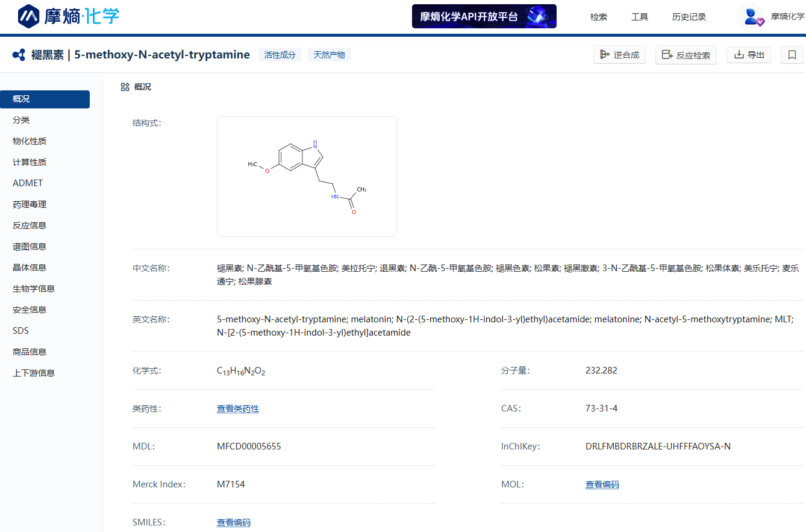Screen dimensions: 806x532
Task: Open the user avatar profile icon
Action: point(751,16)
